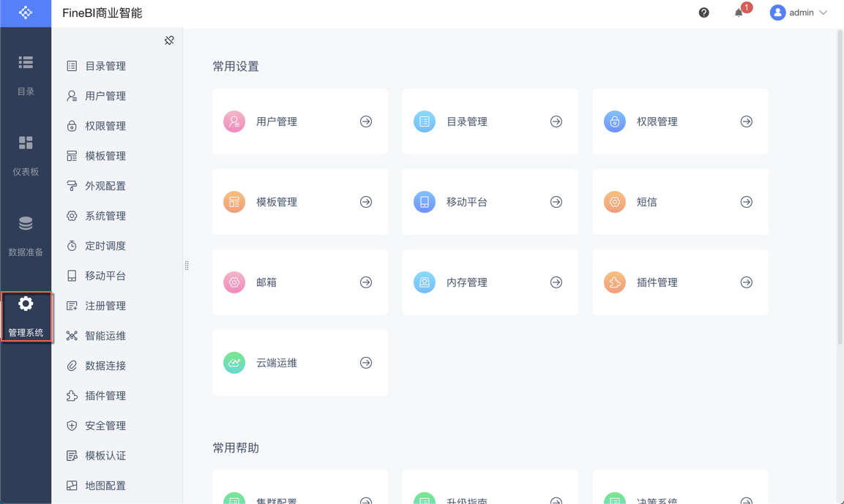Click the orange 短信 card icon
Image resolution: width=844 pixels, height=504 pixels.
coord(615,202)
